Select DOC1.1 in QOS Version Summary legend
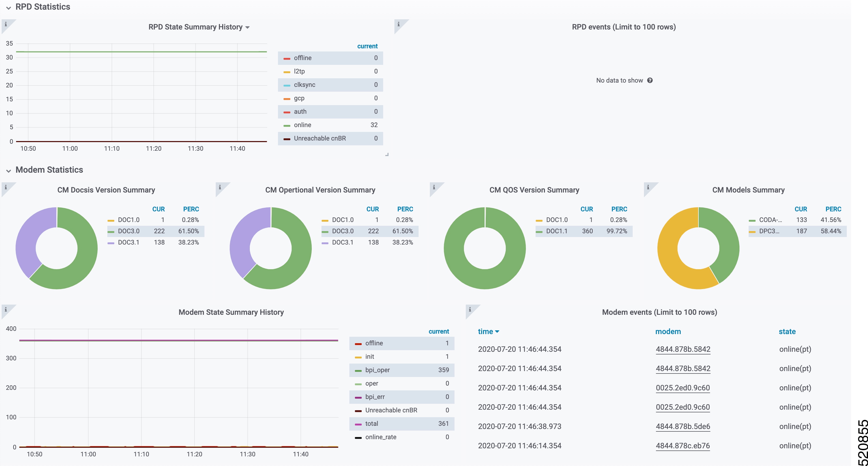This screenshot has width=868, height=466. 557,231
